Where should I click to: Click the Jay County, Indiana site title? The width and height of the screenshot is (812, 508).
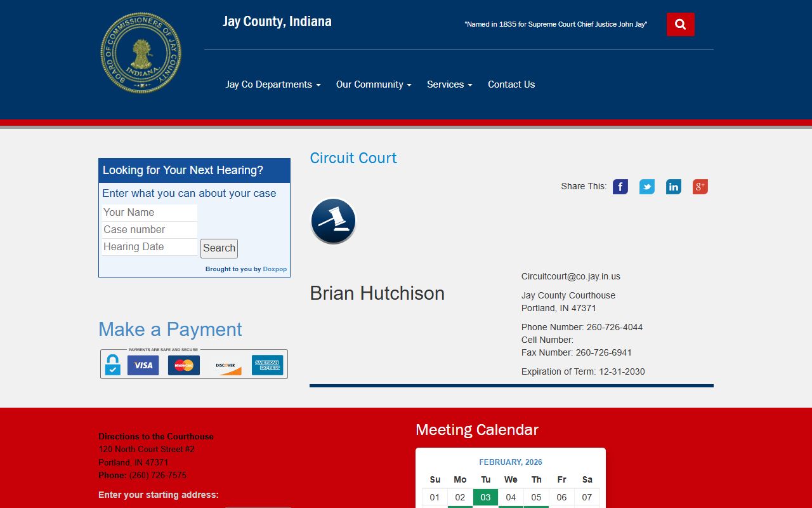[x=277, y=22]
